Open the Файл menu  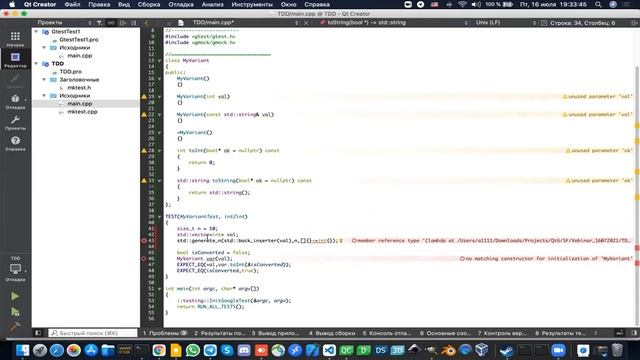[x=72, y=4]
